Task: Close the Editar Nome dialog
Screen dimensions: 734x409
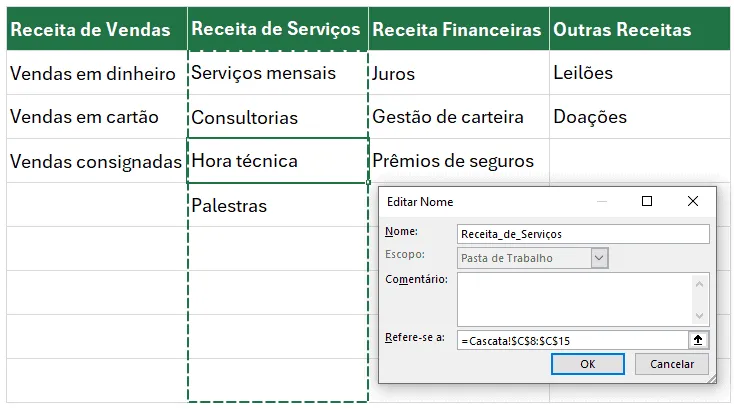Action: (693, 201)
